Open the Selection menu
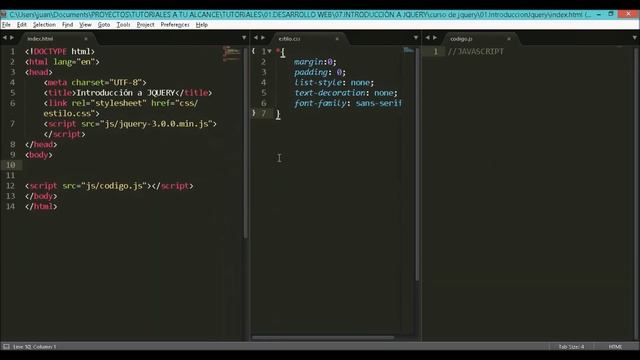This screenshot has height=360, width=640. point(44,24)
